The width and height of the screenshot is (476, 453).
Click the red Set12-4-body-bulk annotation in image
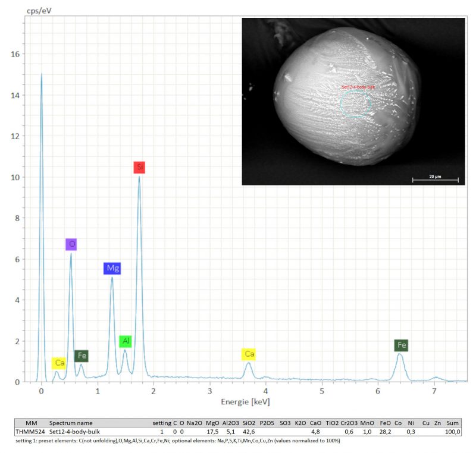tap(358, 87)
